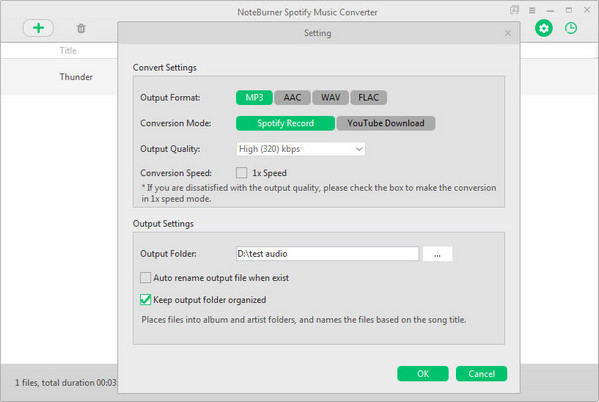Choose Spotify Record conversion mode

285,123
